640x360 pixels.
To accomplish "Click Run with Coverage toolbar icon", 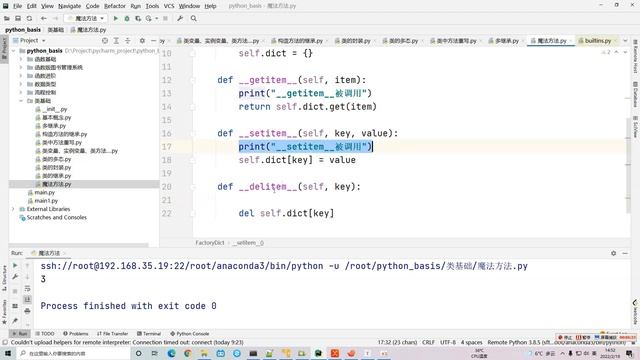I will point(138,18).
